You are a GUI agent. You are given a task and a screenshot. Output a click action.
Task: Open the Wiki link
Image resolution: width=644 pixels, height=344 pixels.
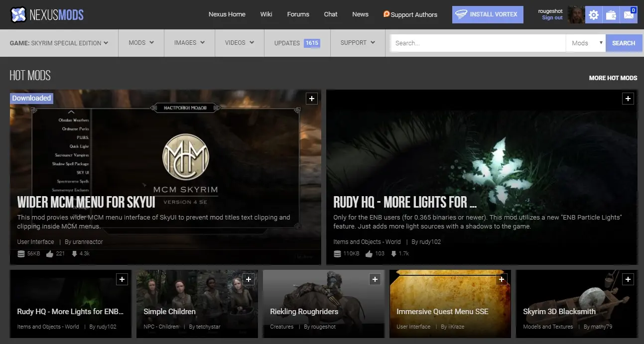[266, 14]
